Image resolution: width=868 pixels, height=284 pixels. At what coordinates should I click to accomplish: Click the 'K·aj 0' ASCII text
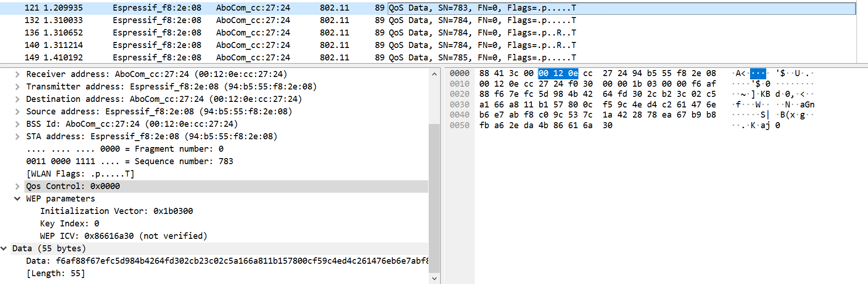[x=765, y=125]
